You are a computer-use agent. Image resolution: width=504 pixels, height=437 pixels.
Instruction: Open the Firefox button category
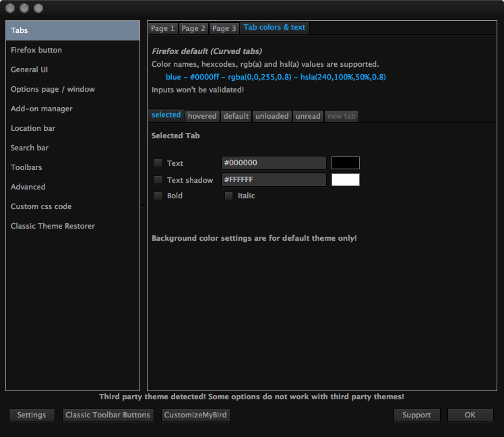tap(73, 50)
